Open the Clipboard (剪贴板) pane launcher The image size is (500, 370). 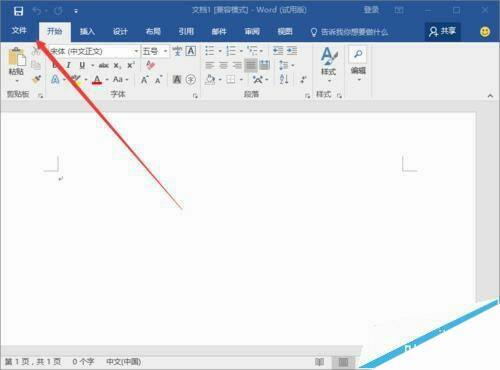41,96
